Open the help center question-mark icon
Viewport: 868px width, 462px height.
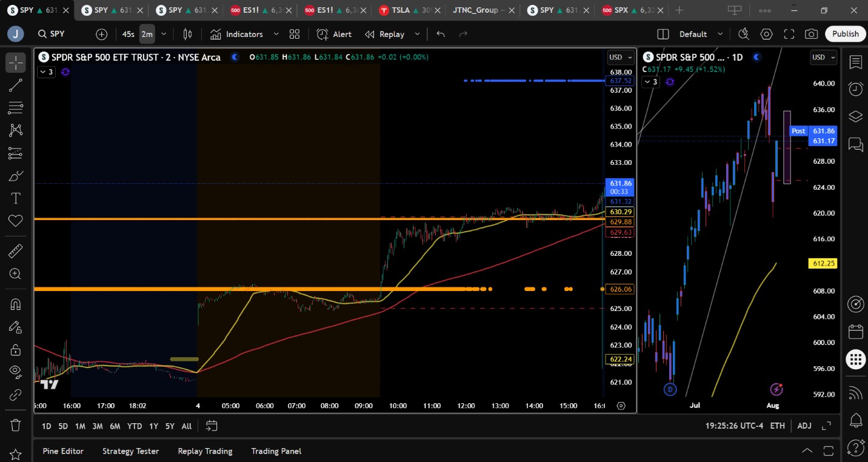pos(855,447)
